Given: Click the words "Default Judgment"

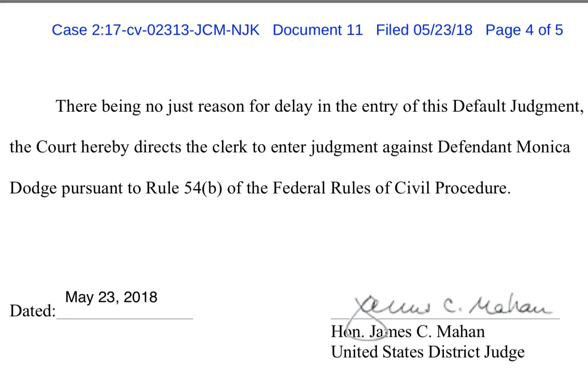Looking at the screenshot, I should click(517, 106).
